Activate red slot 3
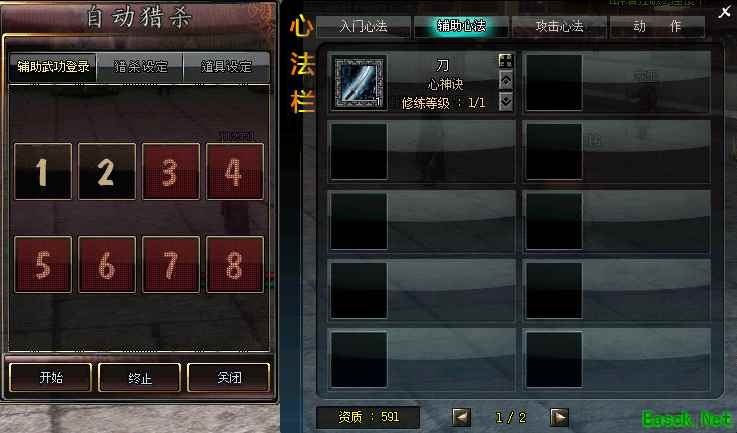This screenshot has height=433, width=737. [x=171, y=172]
